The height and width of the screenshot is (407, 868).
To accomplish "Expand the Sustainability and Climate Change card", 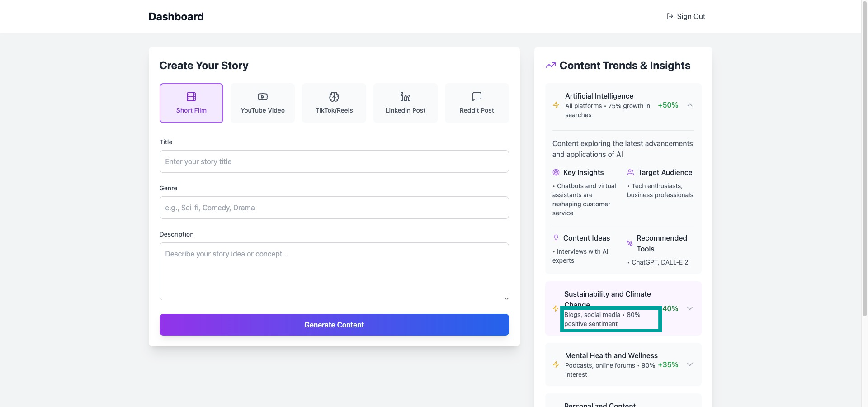I will click(690, 308).
